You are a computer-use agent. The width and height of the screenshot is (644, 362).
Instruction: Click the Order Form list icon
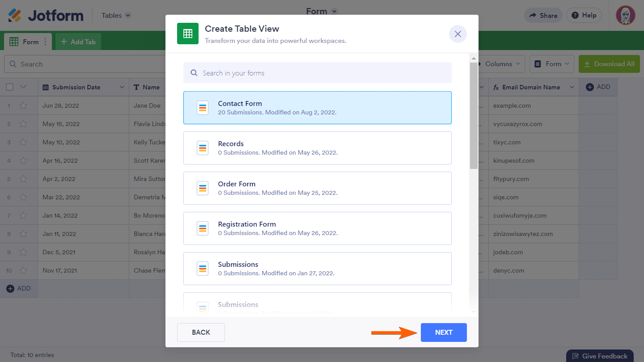click(x=203, y=188)
